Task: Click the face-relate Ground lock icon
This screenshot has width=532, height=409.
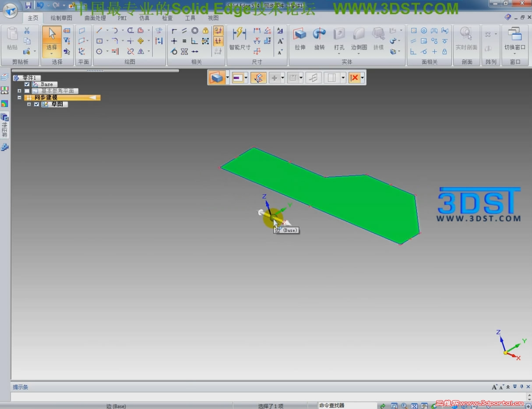Action: point(444,51)
